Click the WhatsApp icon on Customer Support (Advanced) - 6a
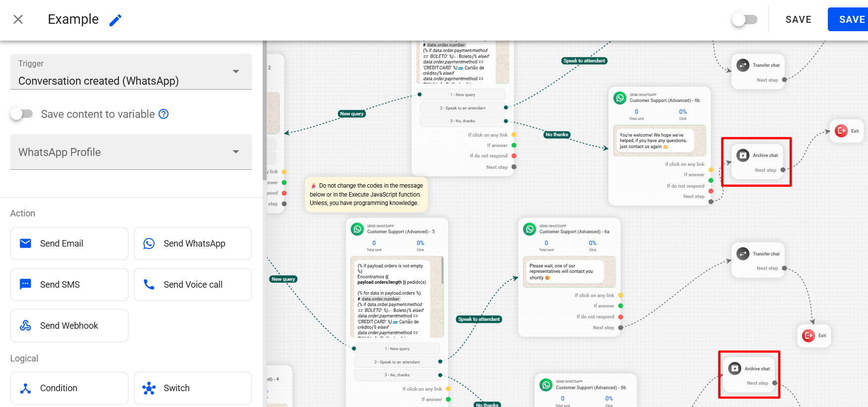This screenshot has height=407, width=868. click(530, 229)
